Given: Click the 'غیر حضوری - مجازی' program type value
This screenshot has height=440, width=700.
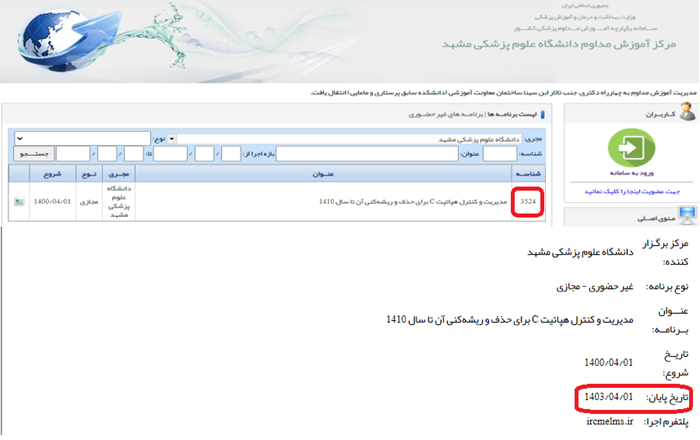Looking at the screenshot, I should 595,287.
